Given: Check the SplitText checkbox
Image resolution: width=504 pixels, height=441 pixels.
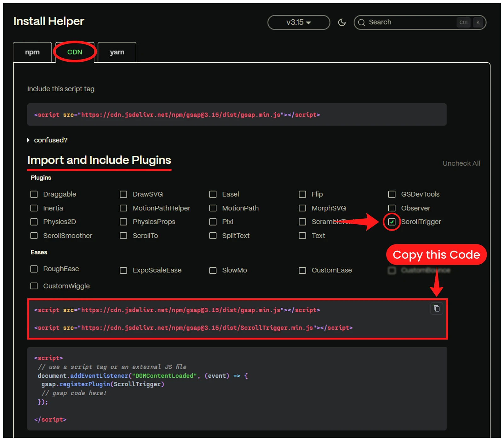Looking at the screenshot, I should pyautogui.click(x=213, y=236).
